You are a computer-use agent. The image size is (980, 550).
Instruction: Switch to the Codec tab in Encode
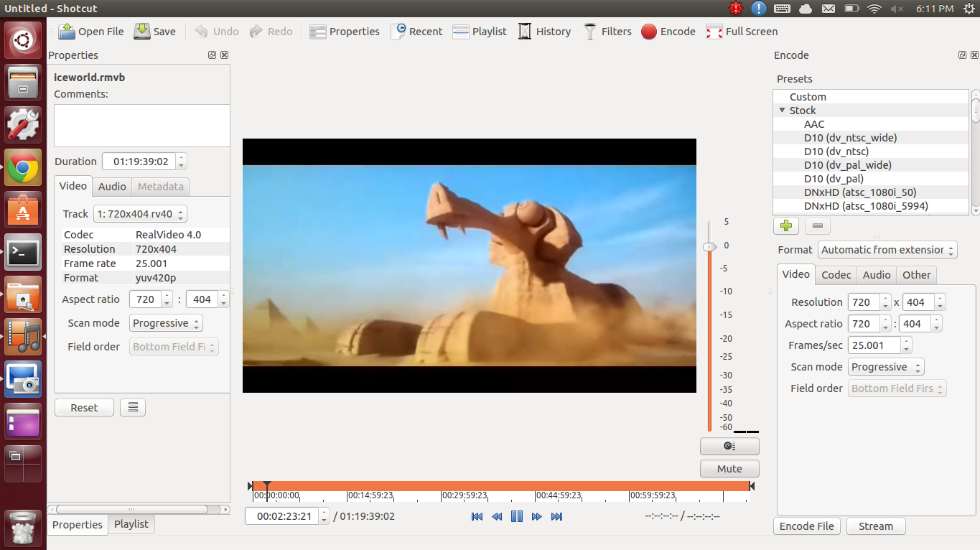[x=836, y=275]
